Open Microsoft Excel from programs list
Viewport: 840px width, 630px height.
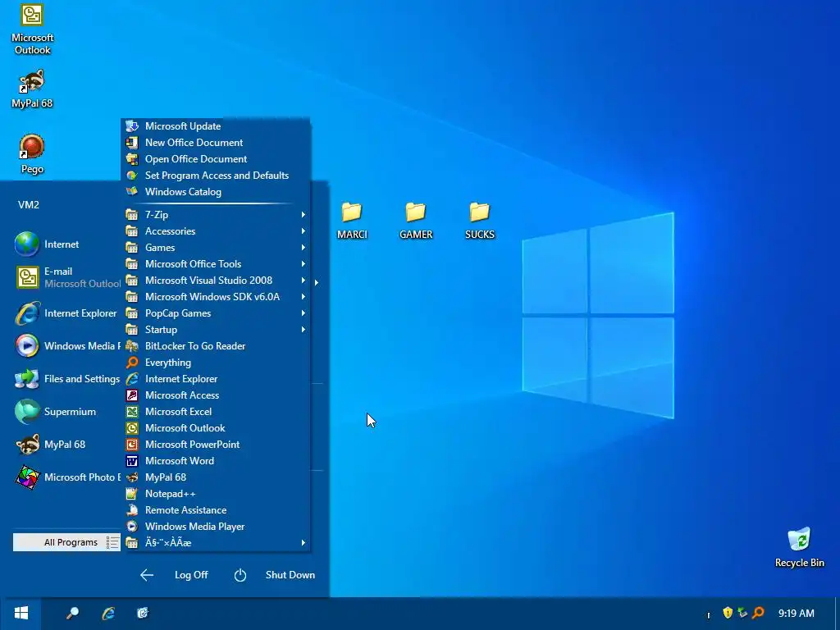click(217, 412)
